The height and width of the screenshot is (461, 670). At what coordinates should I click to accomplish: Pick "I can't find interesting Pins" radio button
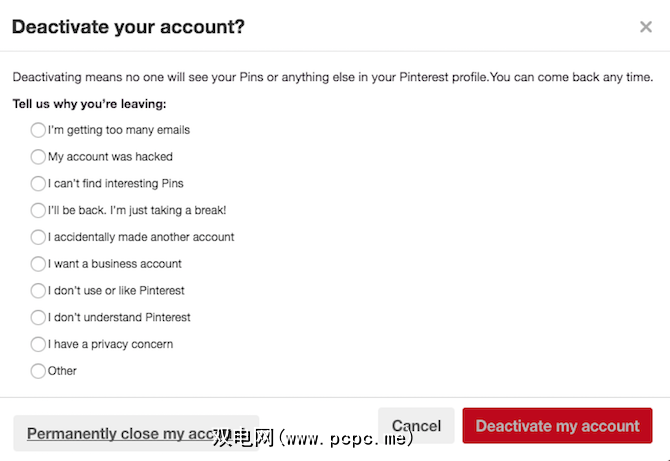pyautogui.click(x=38, y=184)
